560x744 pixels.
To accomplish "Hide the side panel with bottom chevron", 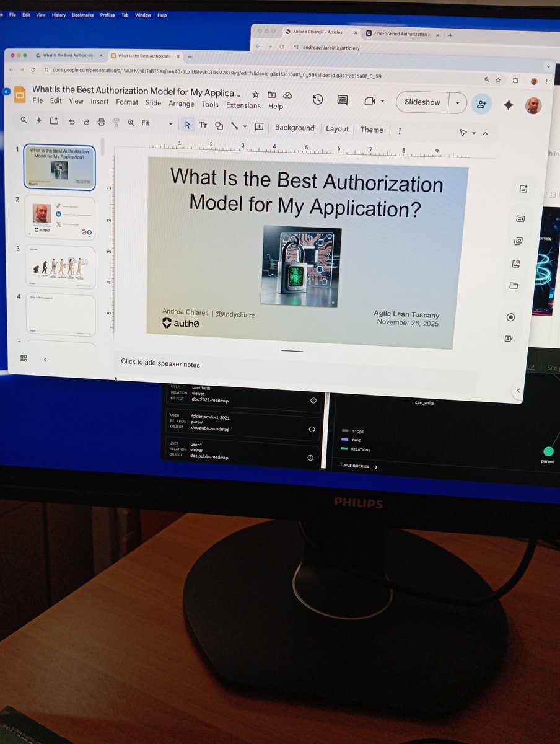I will click(x=518, y=391).
